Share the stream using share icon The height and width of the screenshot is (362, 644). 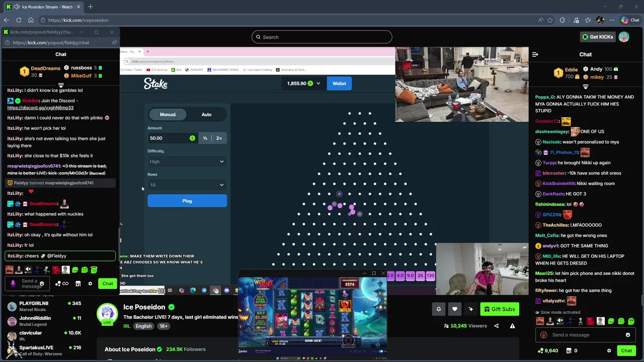tap(496, 326)
